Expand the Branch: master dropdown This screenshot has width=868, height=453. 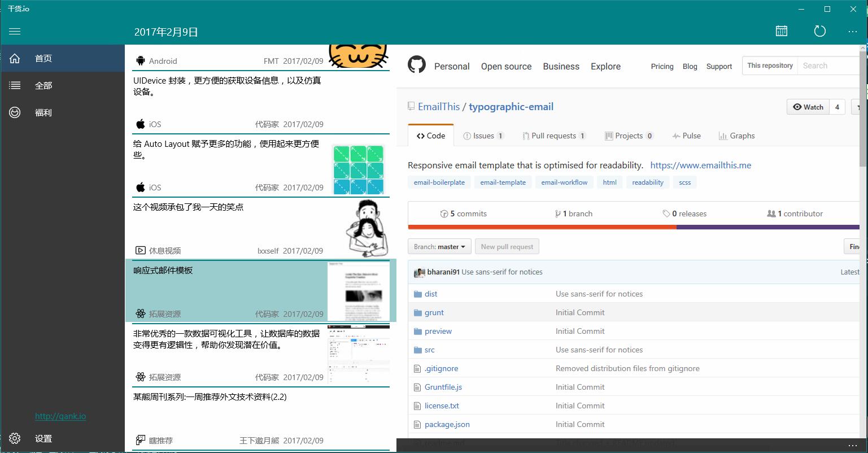[439, 247]
